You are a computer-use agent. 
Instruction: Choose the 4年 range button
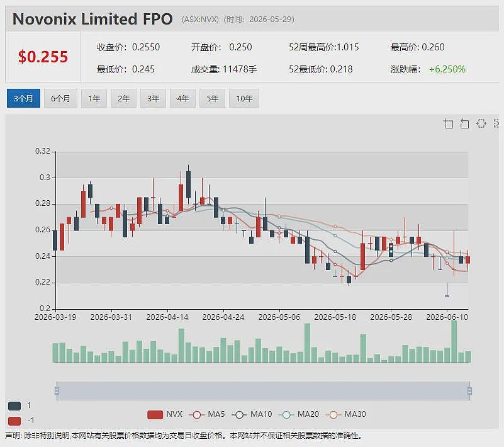pyautogui.click(x=183, y=98)
